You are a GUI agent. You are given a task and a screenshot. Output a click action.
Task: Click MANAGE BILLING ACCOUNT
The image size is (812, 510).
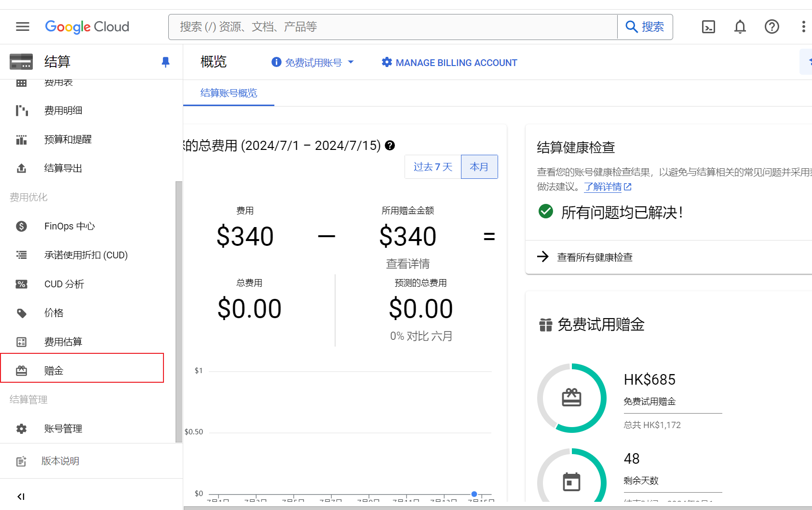449,63
